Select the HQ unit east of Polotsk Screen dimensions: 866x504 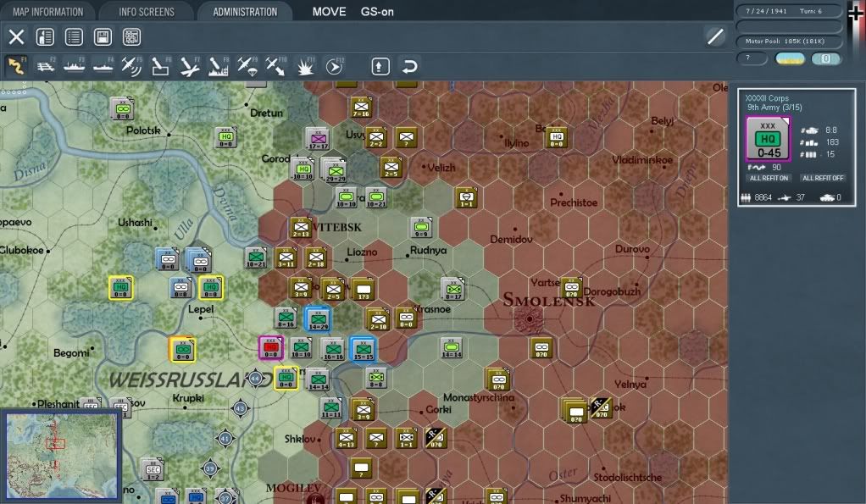point(225,138)
